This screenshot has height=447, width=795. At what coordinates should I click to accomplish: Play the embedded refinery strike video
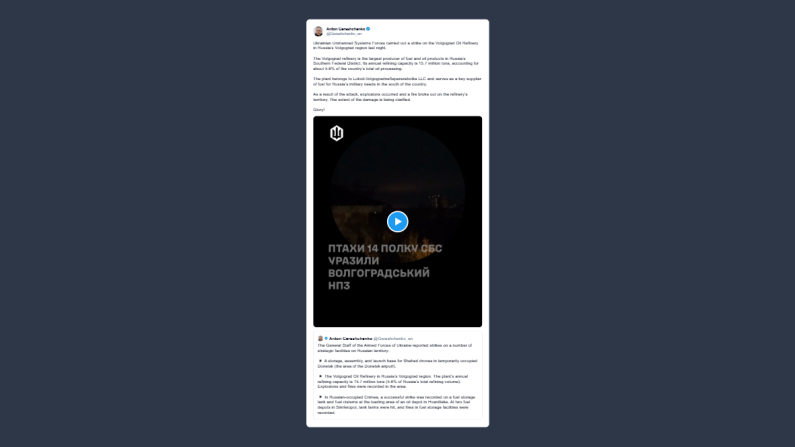point(398,221)
